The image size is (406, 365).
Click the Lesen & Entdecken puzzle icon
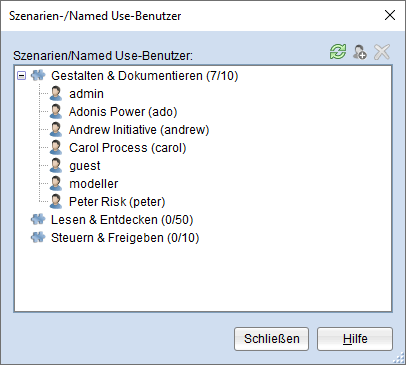pyautogui.click(x=38, y=220)
